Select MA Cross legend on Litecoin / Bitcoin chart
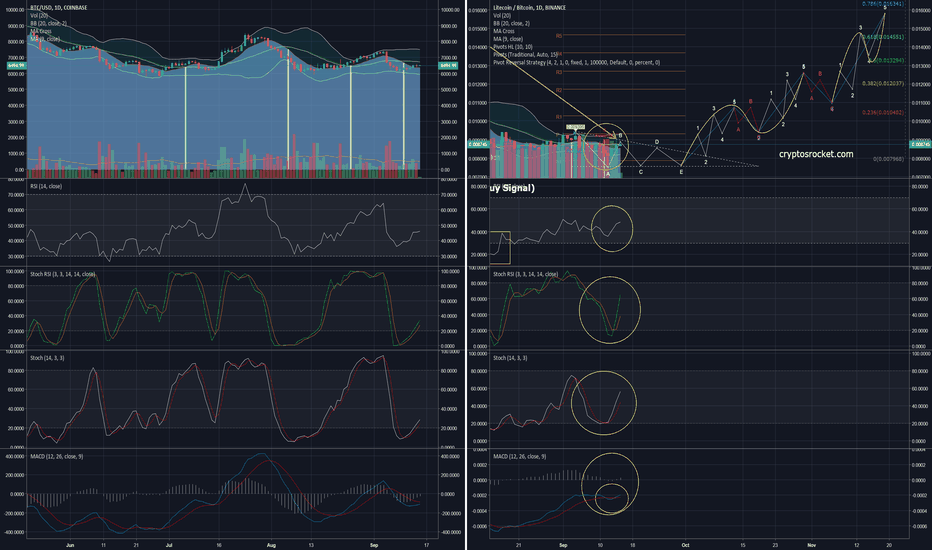932x550 pixels. click(x=504, y=31)
